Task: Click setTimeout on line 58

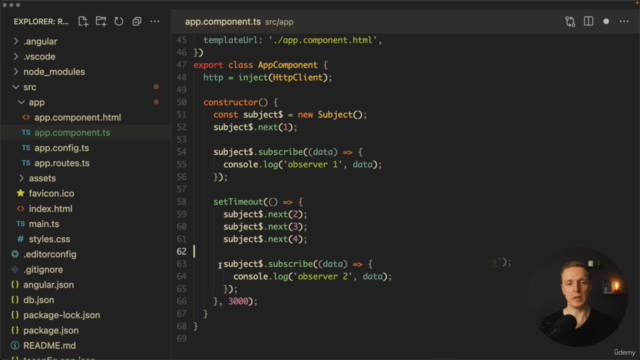Action: [238, 202]
